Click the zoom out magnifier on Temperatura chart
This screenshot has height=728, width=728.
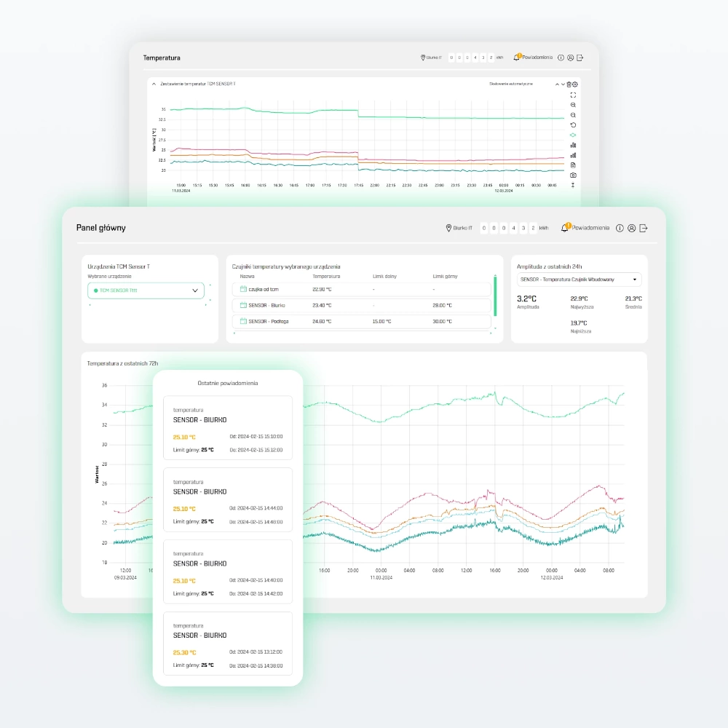click(573, 115)
